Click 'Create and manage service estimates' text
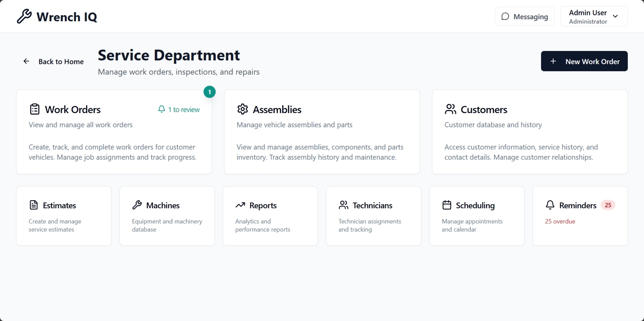 [55, 225]
